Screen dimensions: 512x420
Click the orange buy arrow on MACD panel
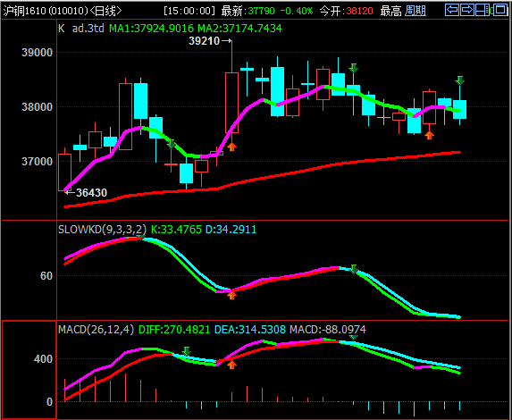231,365
